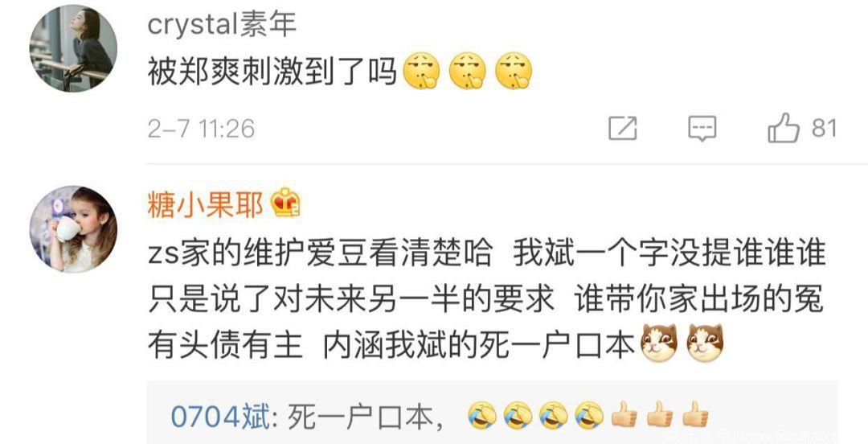Screen dimensions: 868x444
Task: Open the orange 糖小果耶 username
Action: pyautogui.click(x=206, y=204)
